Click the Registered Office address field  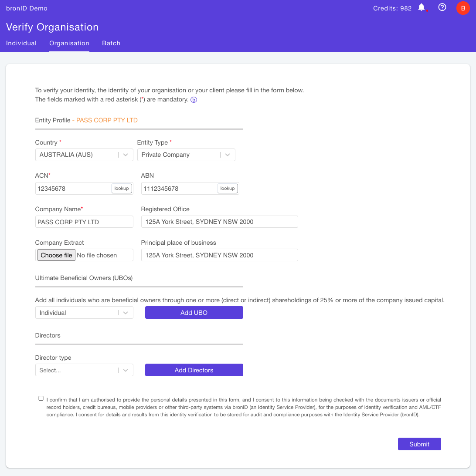[219, 222]
